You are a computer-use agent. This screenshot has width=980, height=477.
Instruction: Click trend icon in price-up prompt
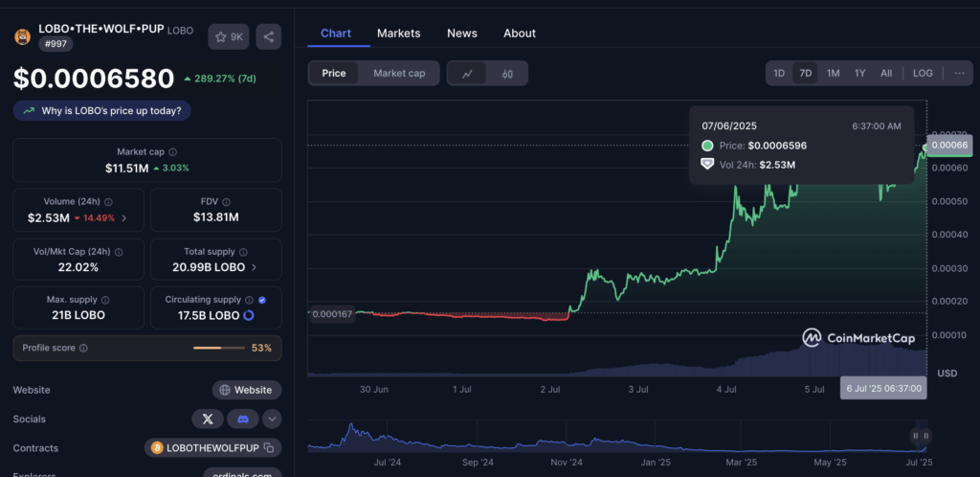29,111
